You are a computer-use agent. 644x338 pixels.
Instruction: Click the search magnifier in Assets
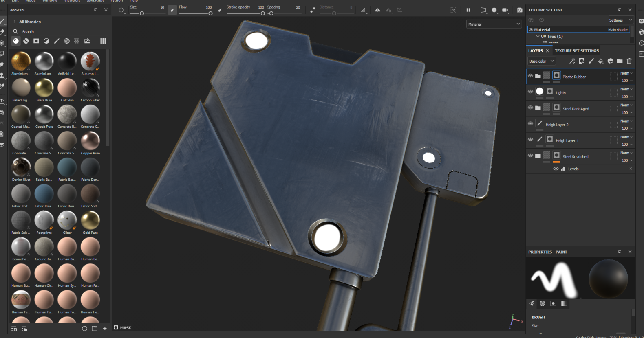(15, 31)
